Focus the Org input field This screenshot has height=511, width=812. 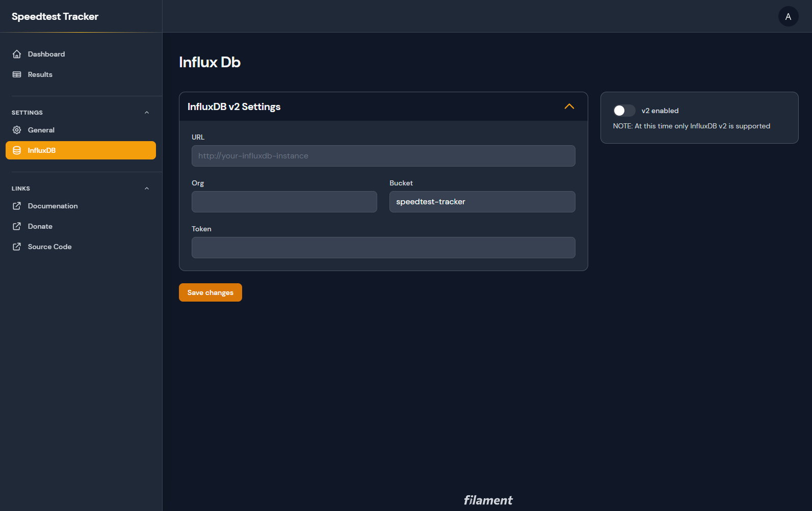tap(284, 202)
